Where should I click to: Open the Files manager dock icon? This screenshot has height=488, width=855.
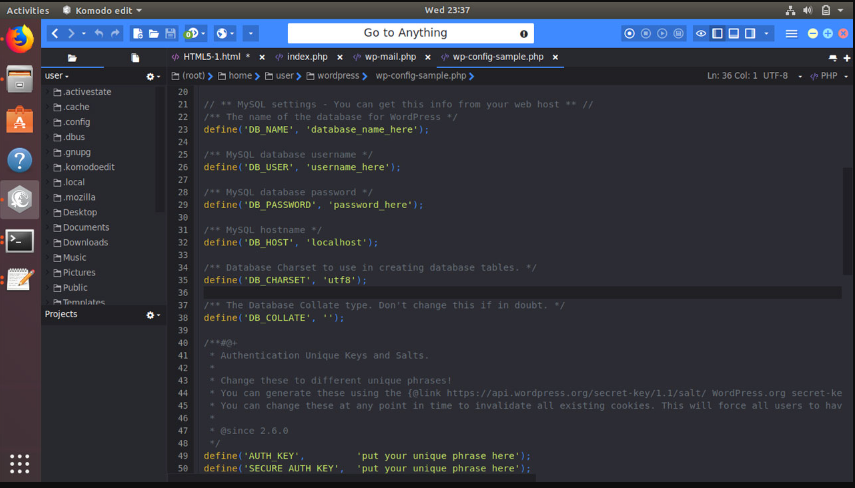click(x=20, y=80)
